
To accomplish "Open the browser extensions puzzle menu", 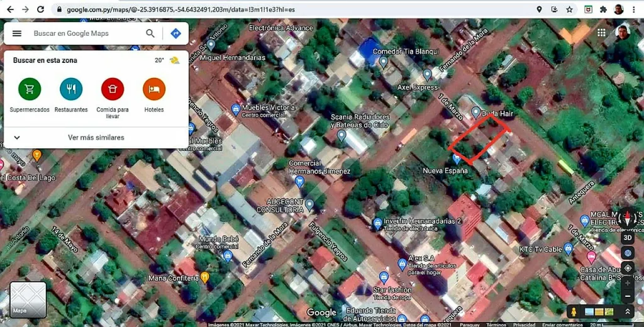I will pos(603,9).
